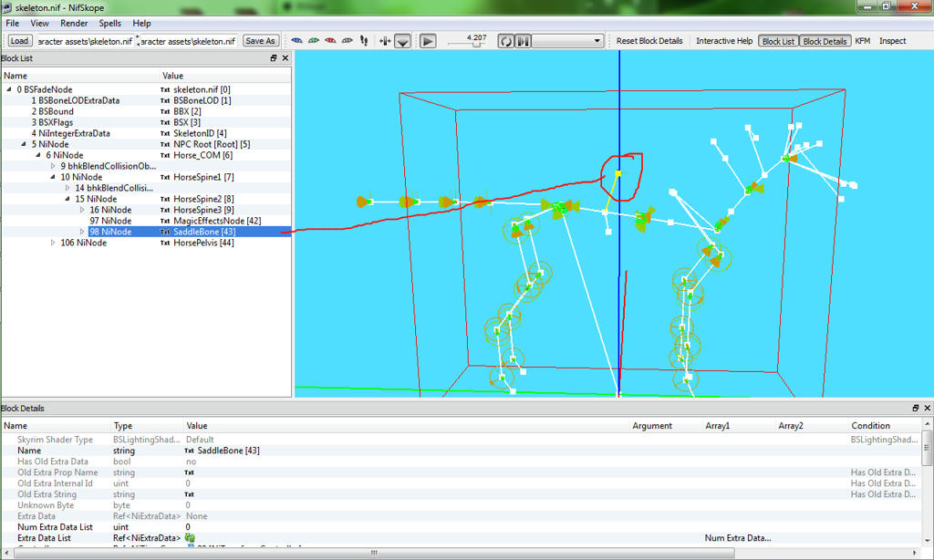Click the view flip arrows icon
The image size is (934, 560).
pos(385,41)
